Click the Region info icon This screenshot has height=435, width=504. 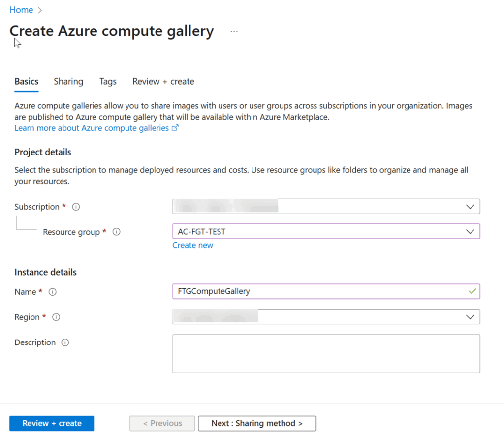[x=56, y=317]
